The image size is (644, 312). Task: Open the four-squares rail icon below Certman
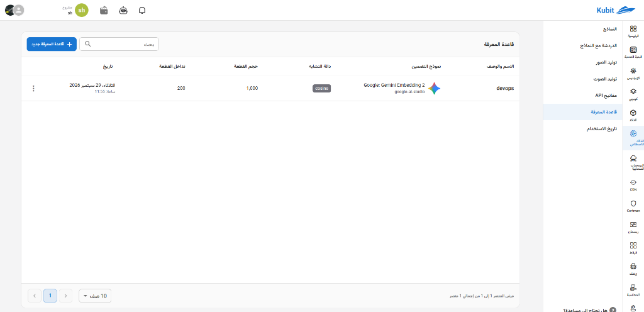click(x=633, y=248)
